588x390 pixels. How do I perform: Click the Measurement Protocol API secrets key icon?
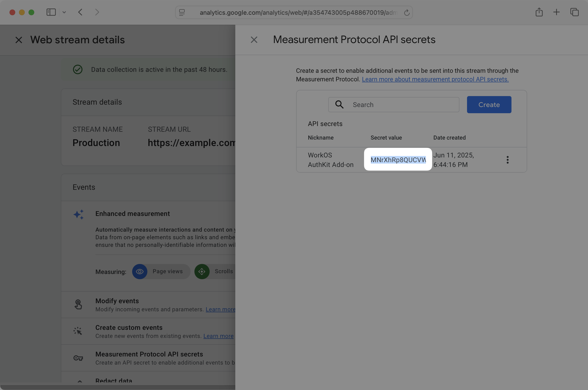78,358
